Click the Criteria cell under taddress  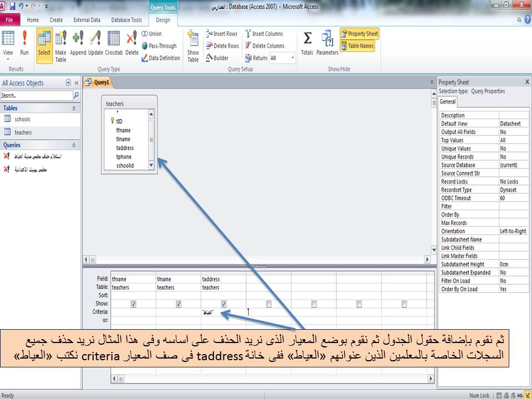[223, 312]
